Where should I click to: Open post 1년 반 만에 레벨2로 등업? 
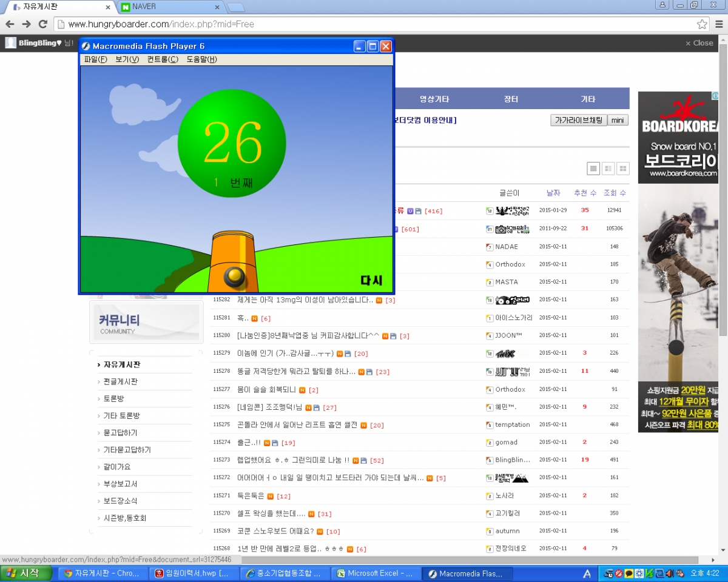coord(291,549)
